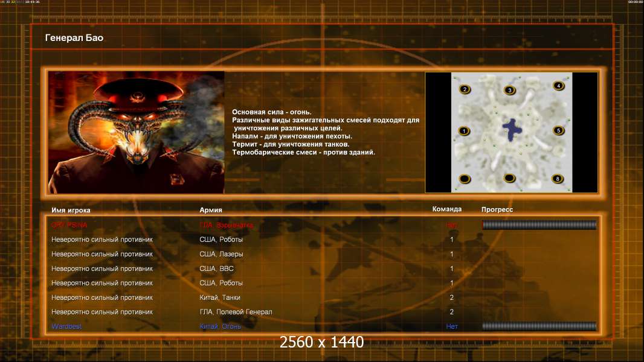Click team number in США, ВВС row
The height and width of the screenshot is (362, 644).
452,268
